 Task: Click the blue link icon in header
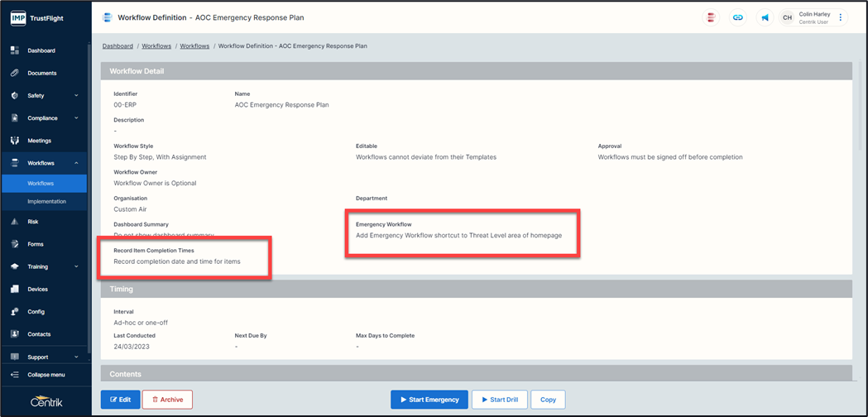coord(737,17)
